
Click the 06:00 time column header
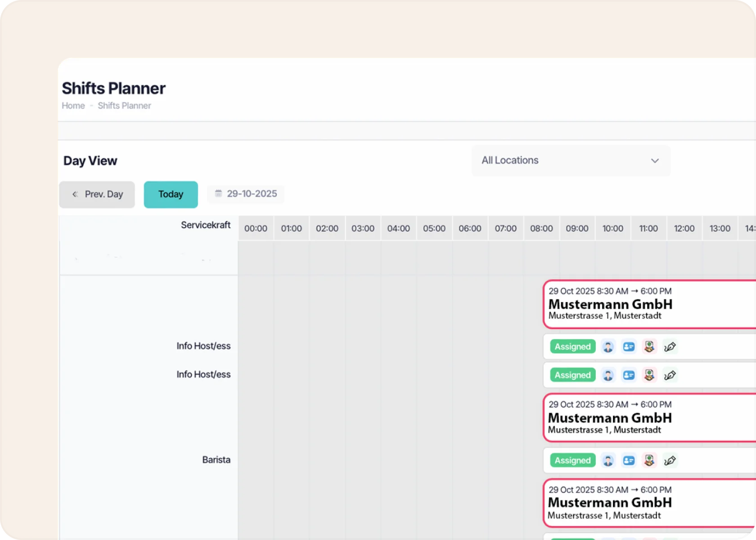tap(470, 229)
